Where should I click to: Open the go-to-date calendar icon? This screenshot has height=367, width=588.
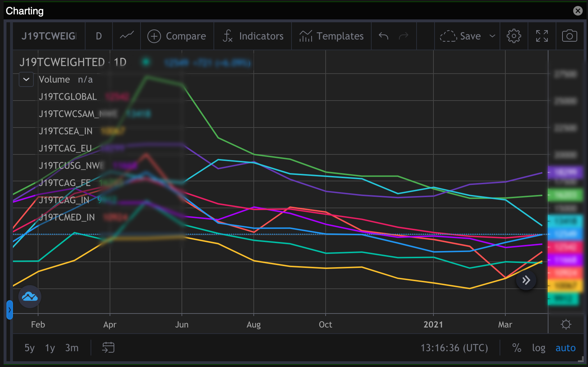coord(108,348)
